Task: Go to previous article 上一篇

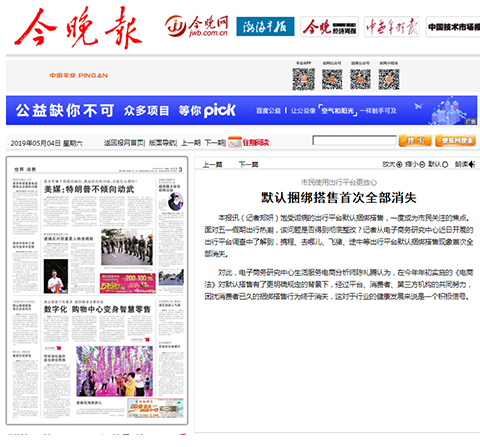Action: tap(212, 164)
